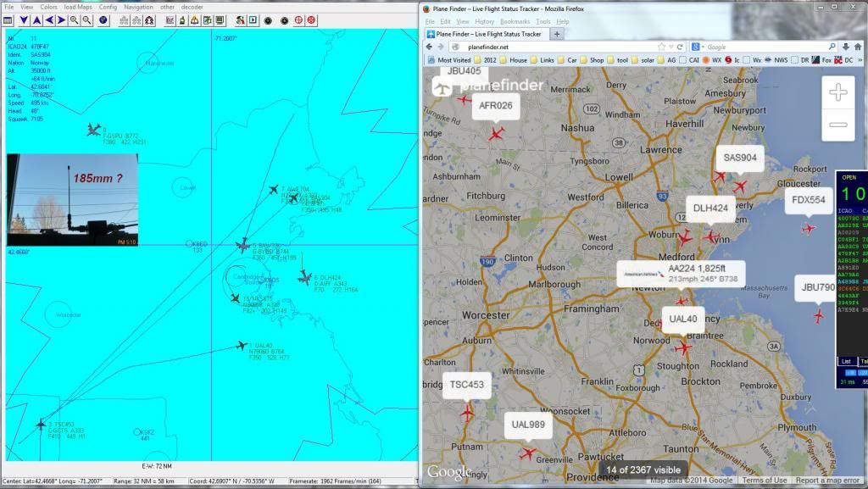Click the first red crosshair circle icon
Screen dimensions: 868x489
coord(298,20)
